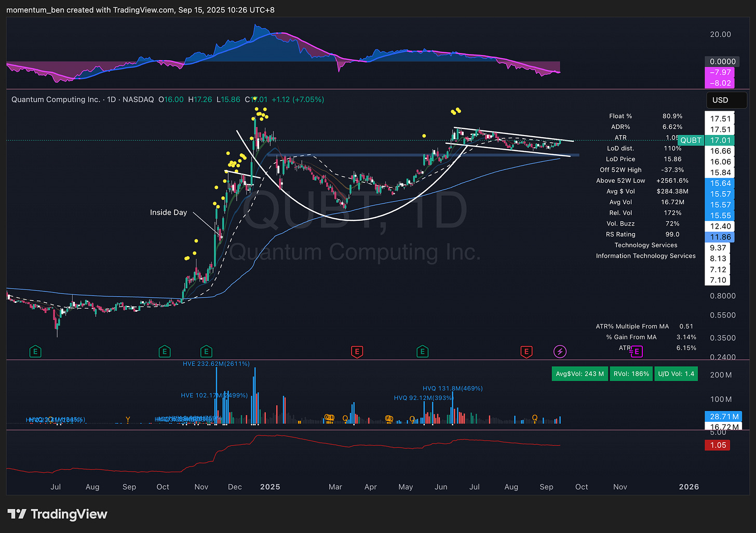Click the Mar label on time axis
The width and height of the screenshot is (756, 533).
[335, 487]
